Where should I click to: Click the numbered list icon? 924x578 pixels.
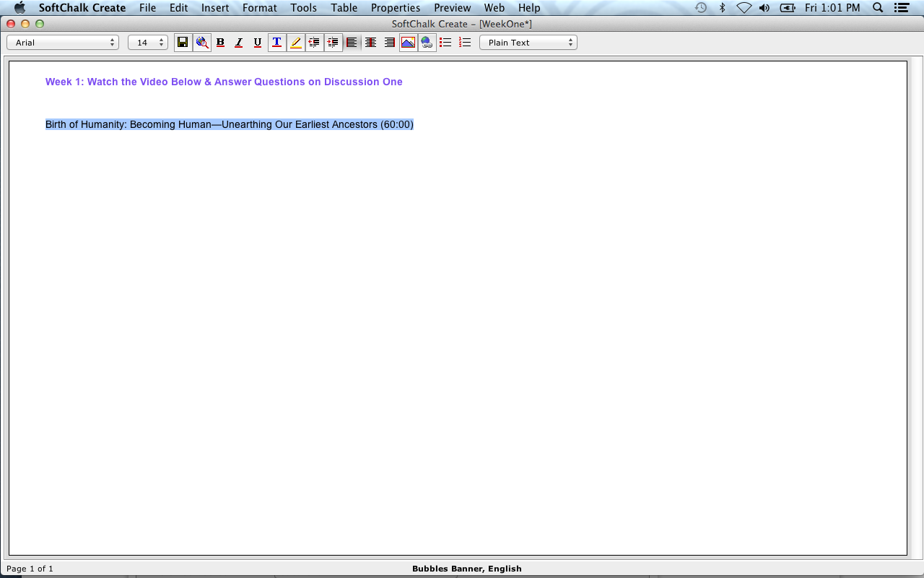coord(465,43)
